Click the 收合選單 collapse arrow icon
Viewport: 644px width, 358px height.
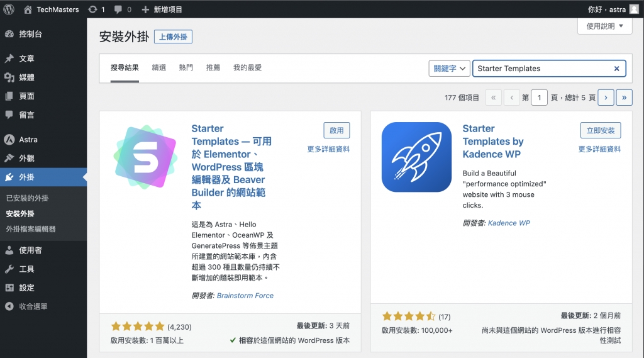[9, 306]
